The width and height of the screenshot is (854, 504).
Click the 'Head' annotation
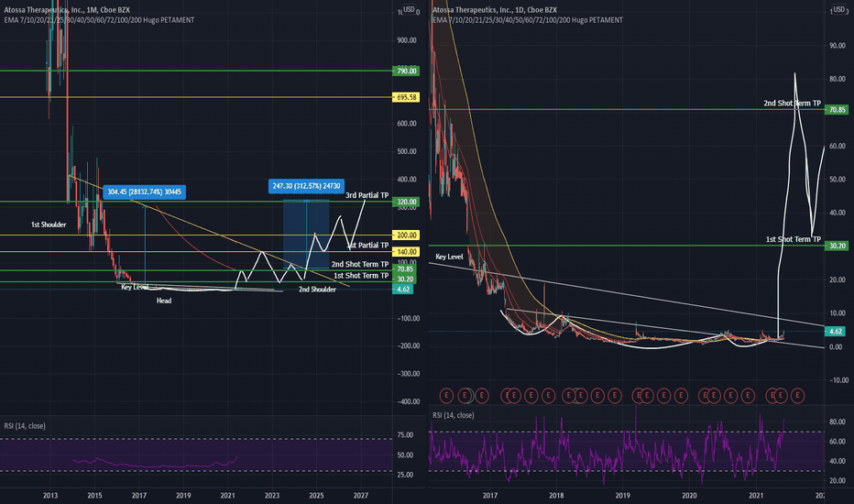tap(164, 301)
